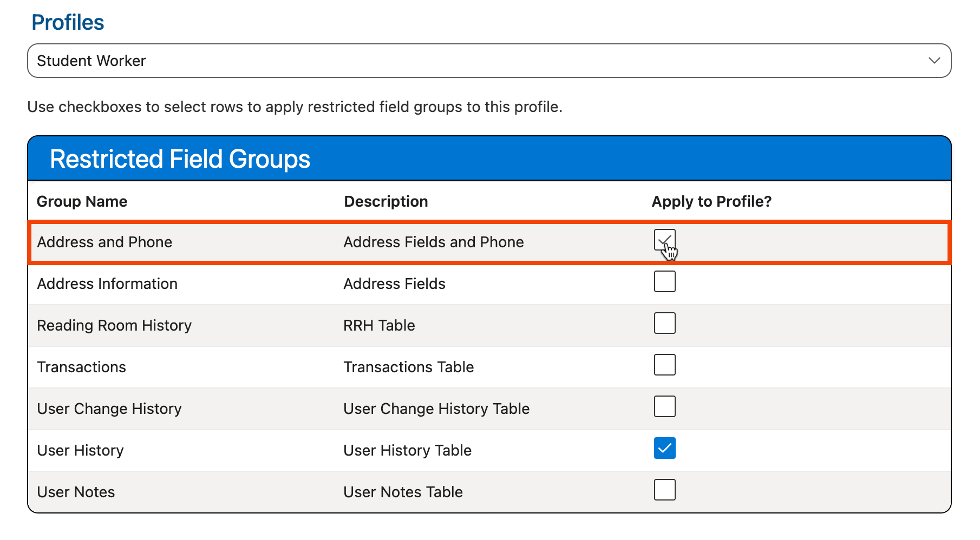The image size is (980, 540).
Task: Select the Address and Phone row
Action: pos(104,242)
